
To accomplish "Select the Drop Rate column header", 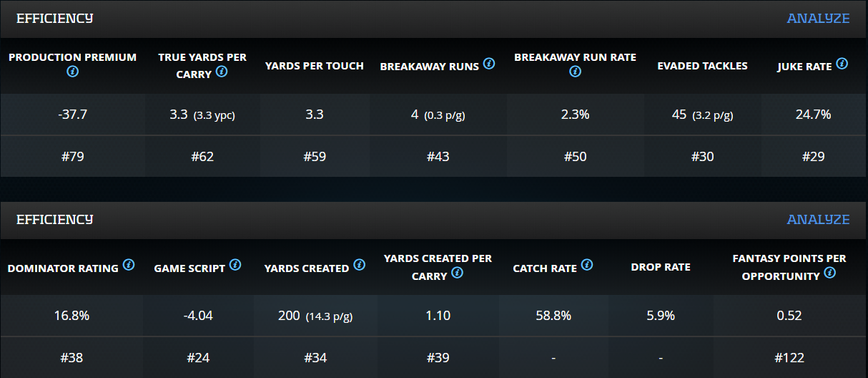I will (x=660, y=267).
